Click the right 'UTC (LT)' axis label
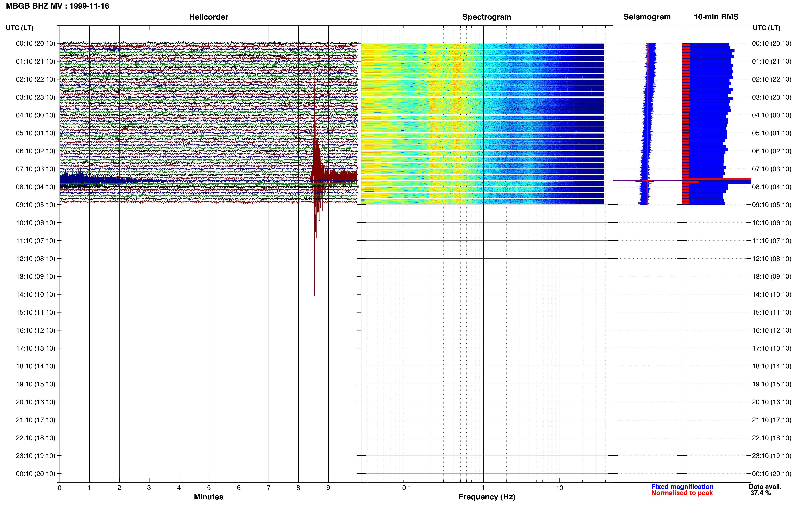812x508 pixels. coord(766,28)
